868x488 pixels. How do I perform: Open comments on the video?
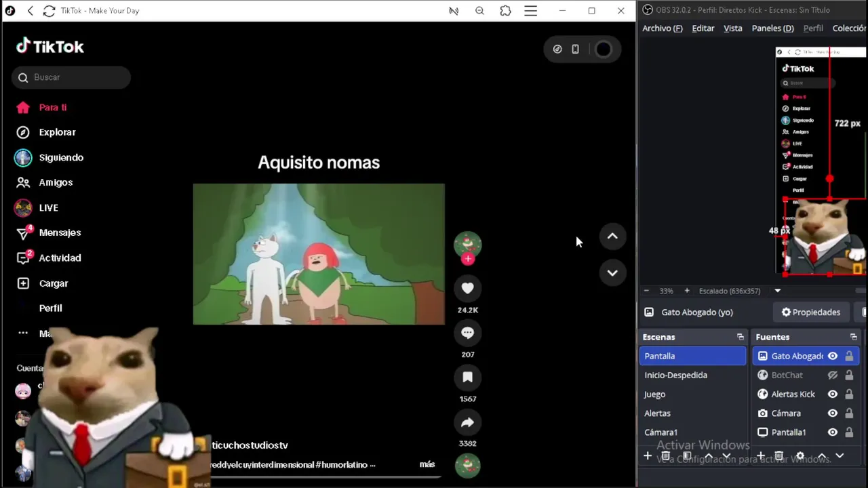467,333
